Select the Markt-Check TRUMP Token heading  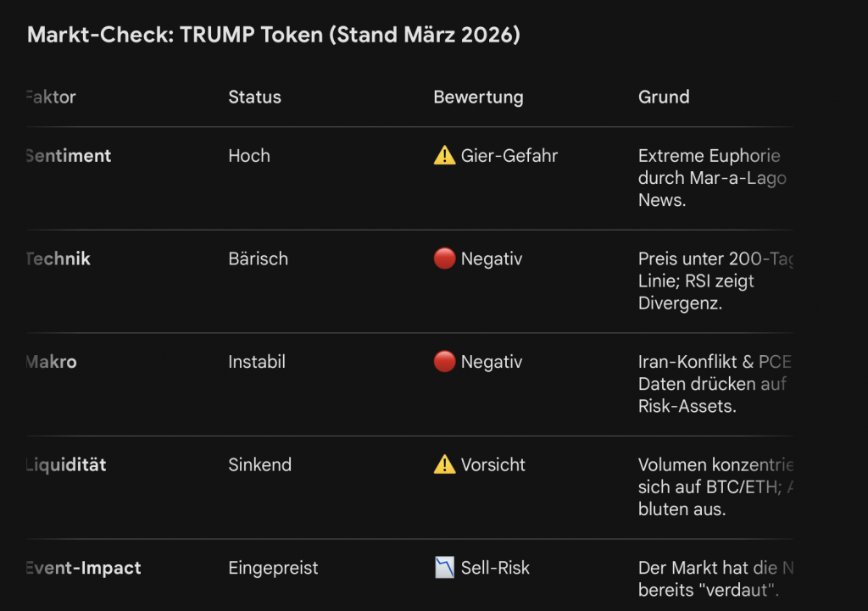tap(274, 35)
